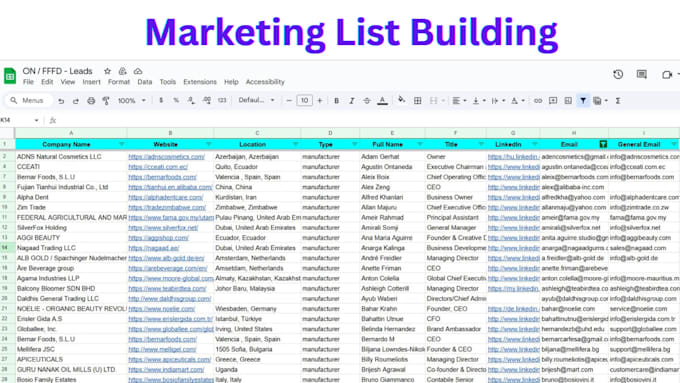Open the Accessibility menu

[265, 82]
